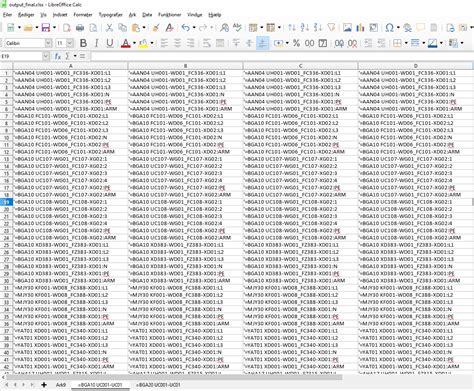The height and width of the screenshot is (391, 474).
Task: Toggle Bold formatting
Action: coord(83,43)
